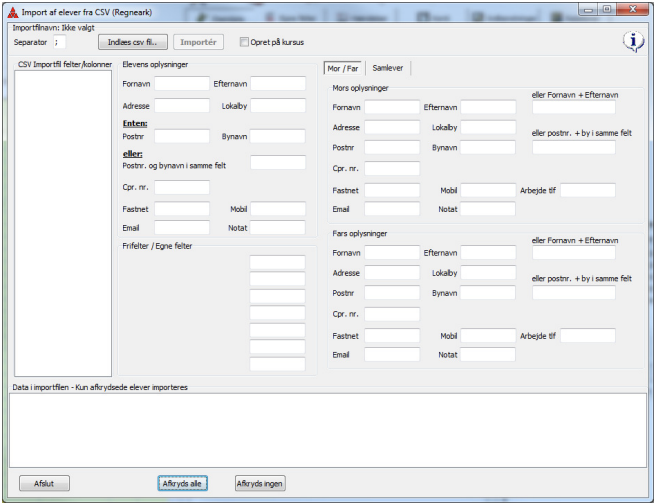
Task: Click the student's Bynavn field
Action: coord(278,136)
